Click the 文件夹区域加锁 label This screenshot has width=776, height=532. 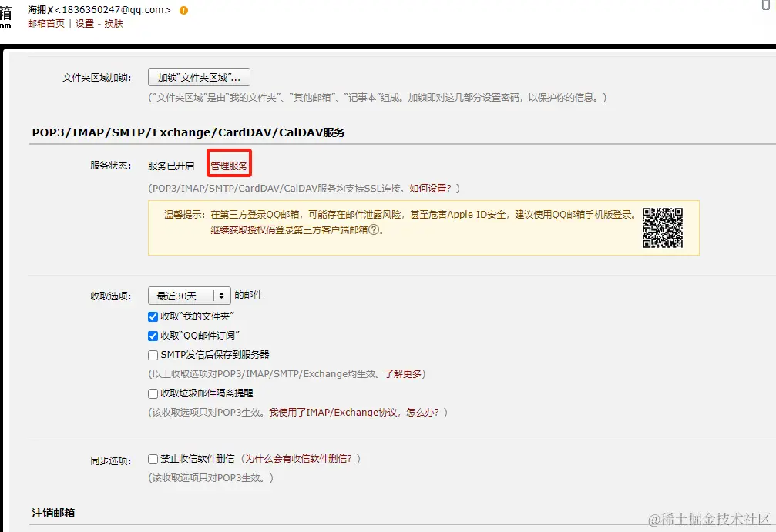tap(97, 78)
